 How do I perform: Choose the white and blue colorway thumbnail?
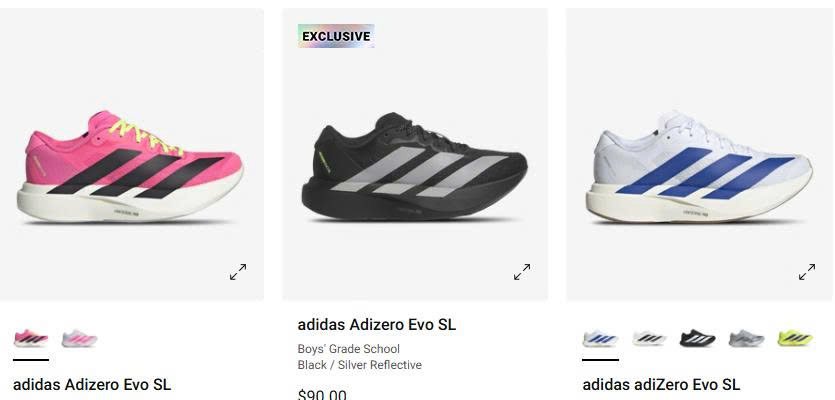pos(600,338)
